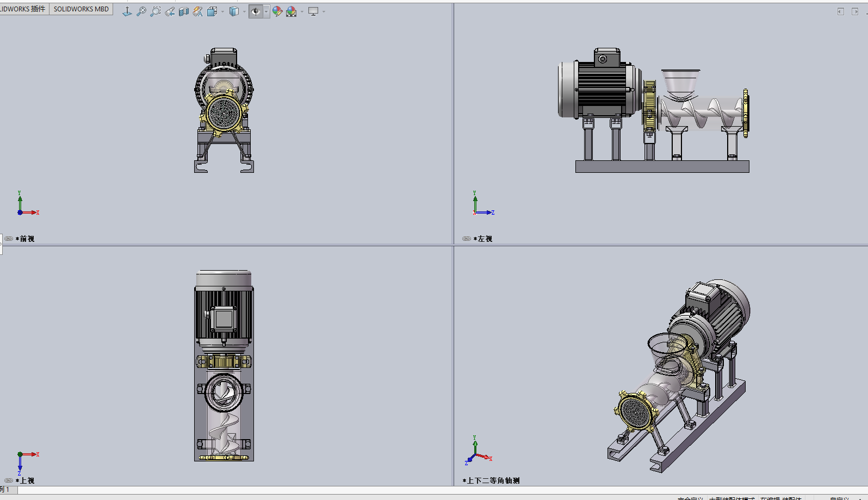Open the SOLIDWORKS 插件 tab
The height and width of the screenshot is (500, 868).
23,9
